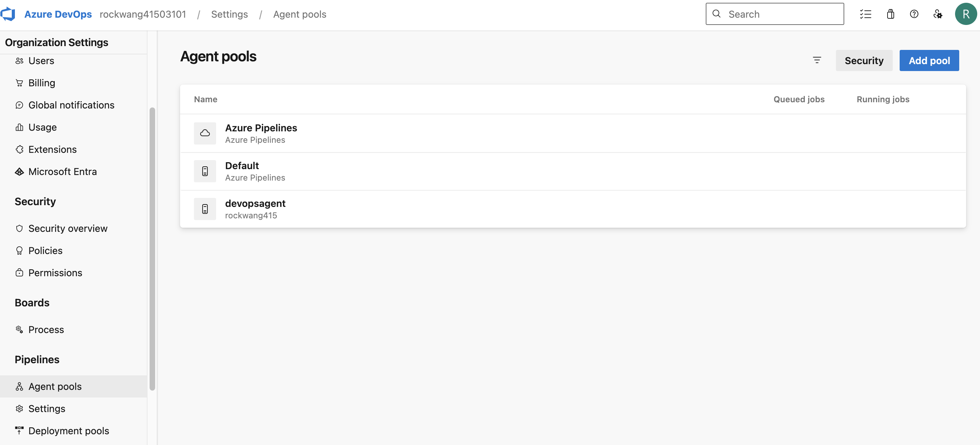Click the Default pool server icon
Image resolution: width=980 pixels, height=445 pixels.
tap(205, 171)
